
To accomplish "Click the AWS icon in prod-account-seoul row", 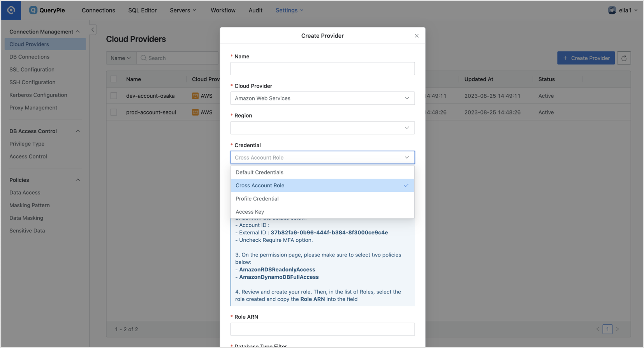I will [195, 112].
